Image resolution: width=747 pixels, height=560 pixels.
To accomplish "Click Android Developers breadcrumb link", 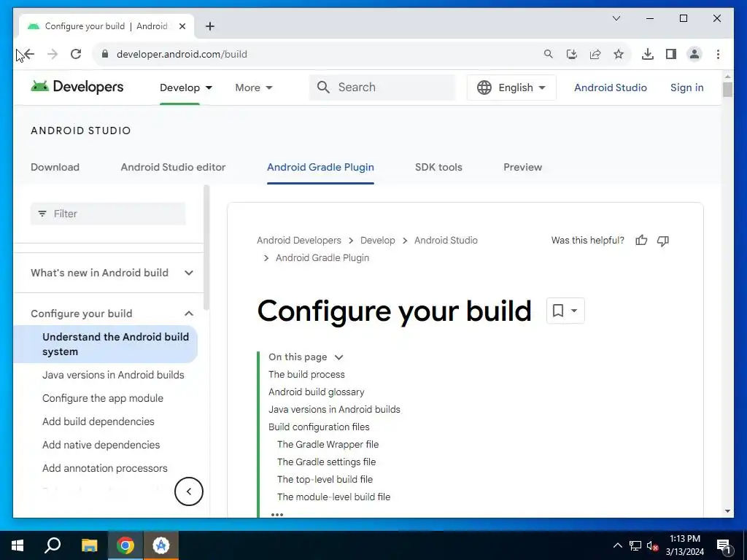I will click(298, 241).
